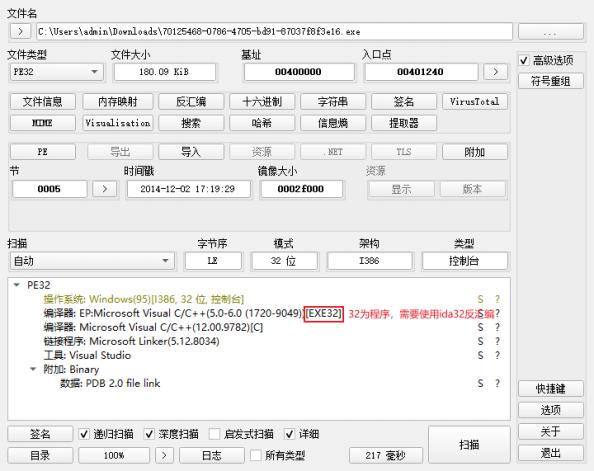
Task: Open the file type PE32 dropdown
Action: tap(56, 72)
